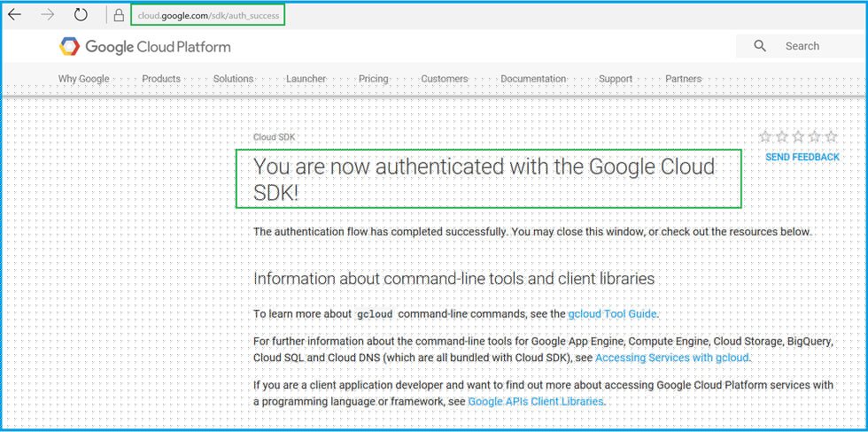The width and height of the screenshot is (868, 432).
Task: Rate the page four stars
Action: point(815,136)
